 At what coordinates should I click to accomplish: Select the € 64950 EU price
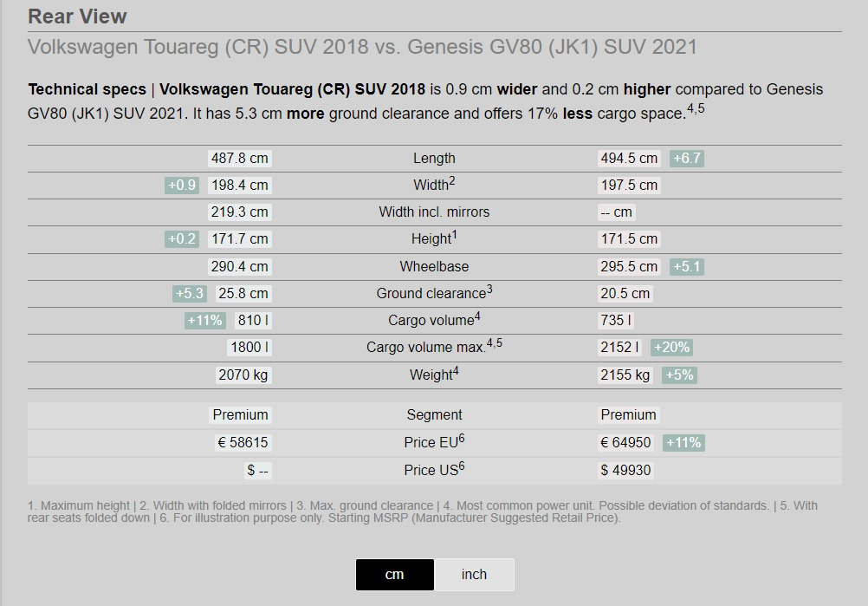(x=625, y=443)
